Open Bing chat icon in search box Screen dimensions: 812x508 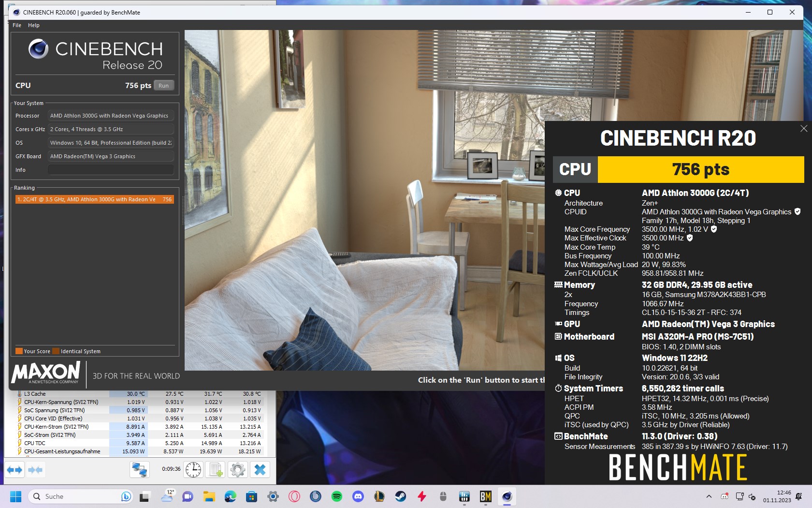pyautogui.click(x=126, y=496)
